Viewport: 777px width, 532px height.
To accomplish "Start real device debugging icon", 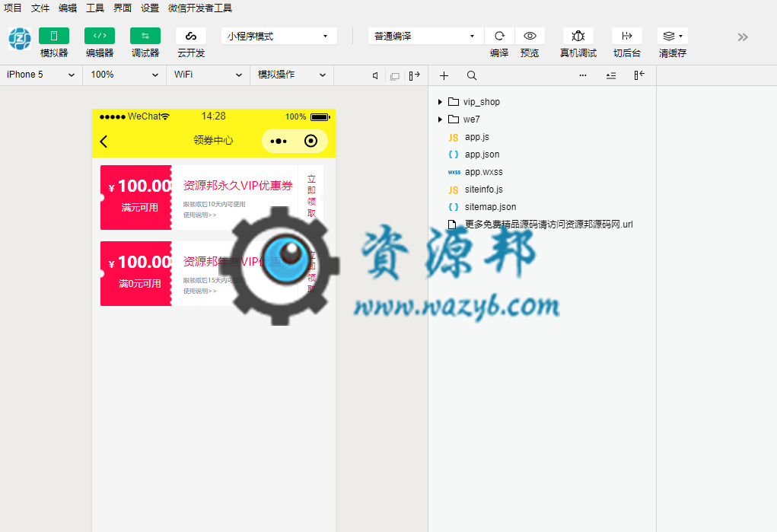I will (x=578, y=36).
